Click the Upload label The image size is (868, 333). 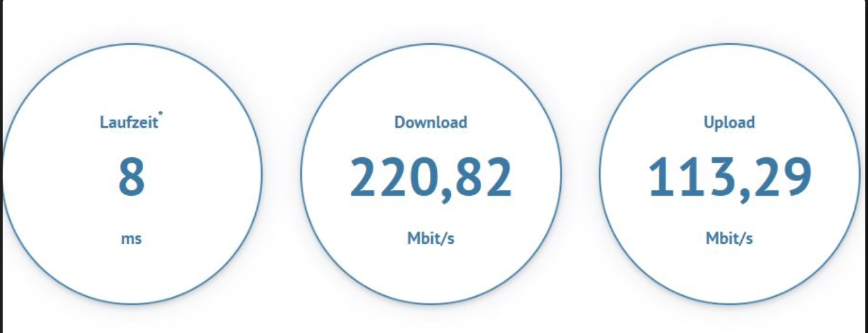pyautogui.click(x=729, y=122)
